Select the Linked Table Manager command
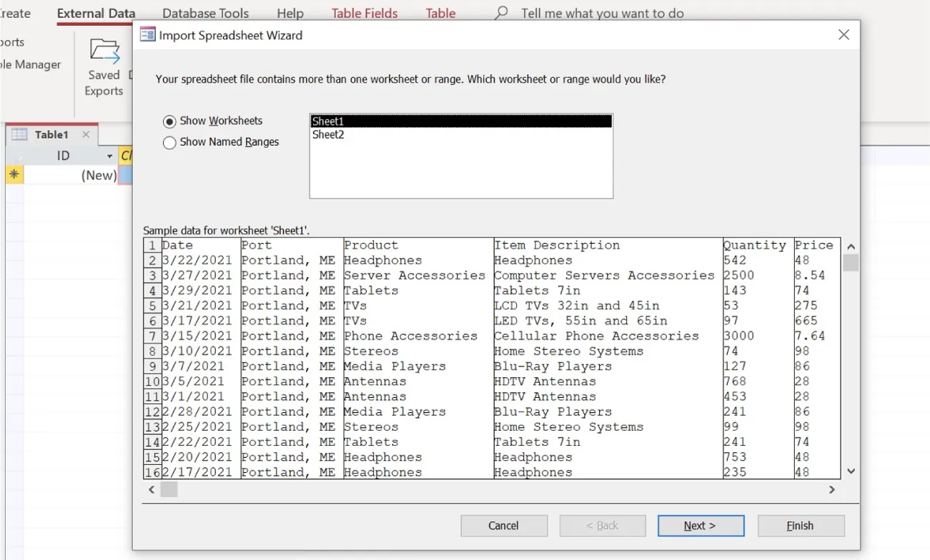Image resolution: width=930 pixels, height=560 pixels. pyautogui.click(x=31, y=64)
